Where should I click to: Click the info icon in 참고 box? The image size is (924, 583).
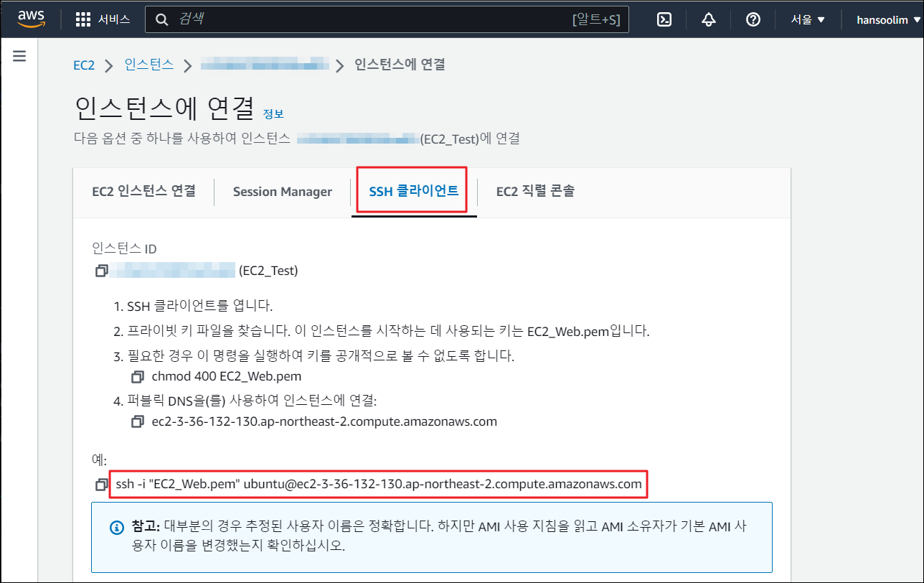116,528
